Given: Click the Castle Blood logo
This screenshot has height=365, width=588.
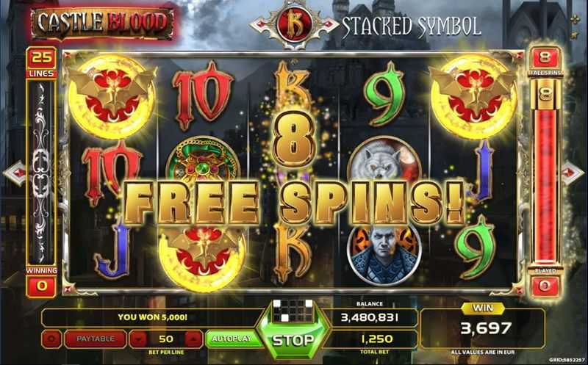Looking at the screenshot, I should (102, 23).
